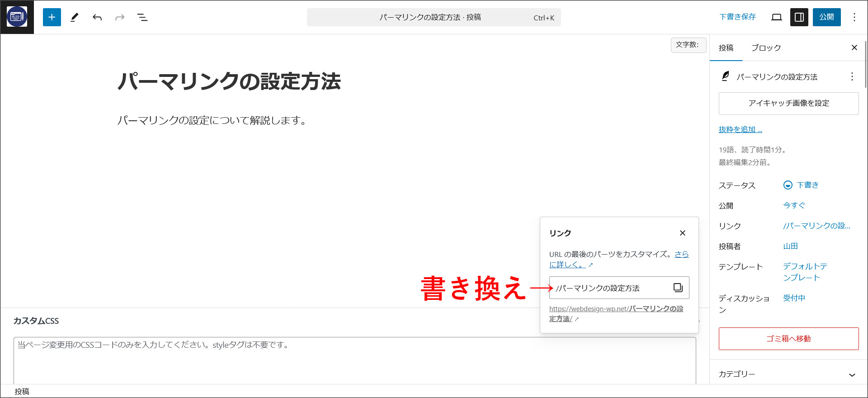Click the 抜粋を追加 link
The height and width of the screenshot is (398, 868).
click(741, 129)
